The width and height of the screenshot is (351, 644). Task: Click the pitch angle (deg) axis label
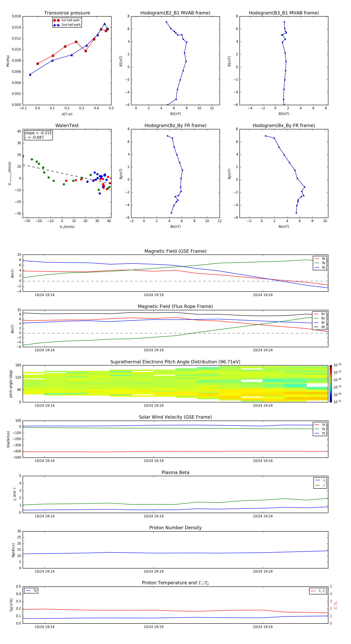point(11,384)
